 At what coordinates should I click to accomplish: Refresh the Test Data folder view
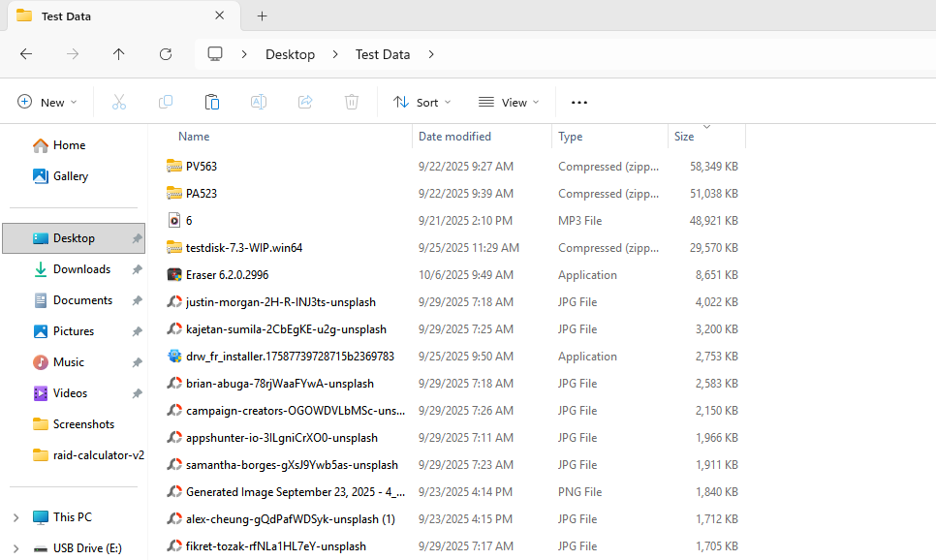[166, 54]
